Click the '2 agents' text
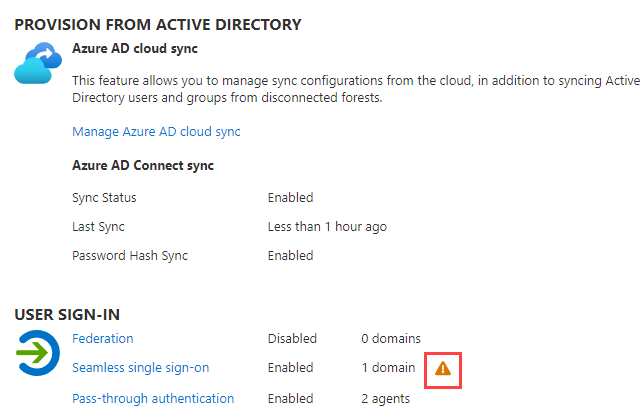 (x=386, y=399)
